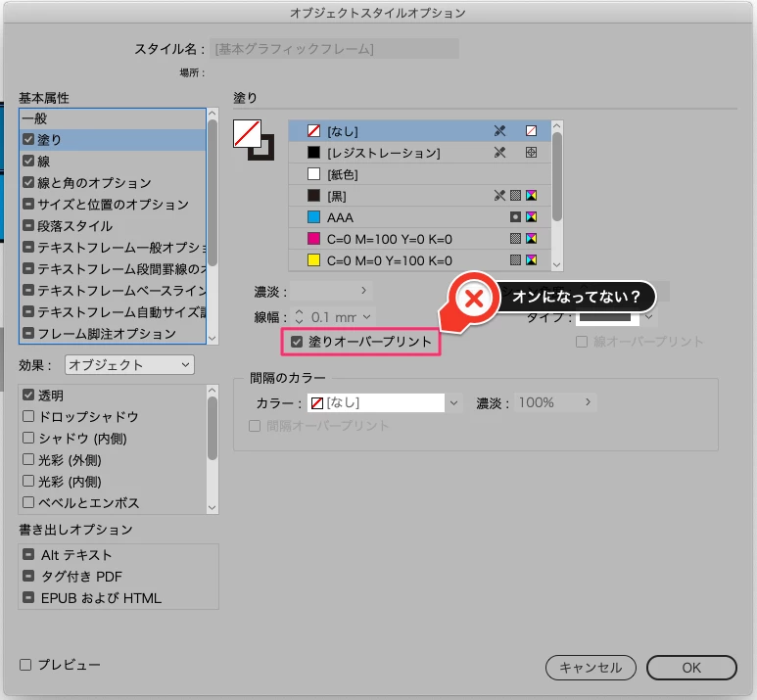Select テキストフレーム自動サイズ row

point(113,312)
